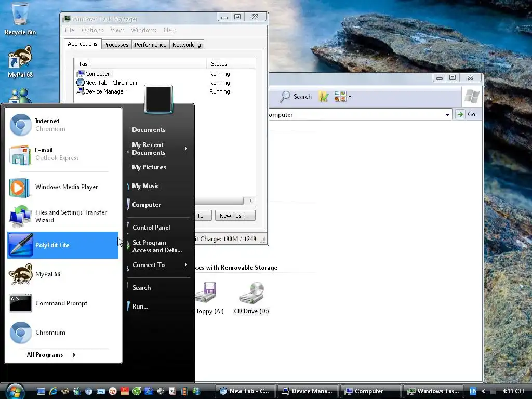Launch Internet Explorer from quick launch
Viewport: 532px width, 399px height.
pyautogui.click(x=53, y=391)
